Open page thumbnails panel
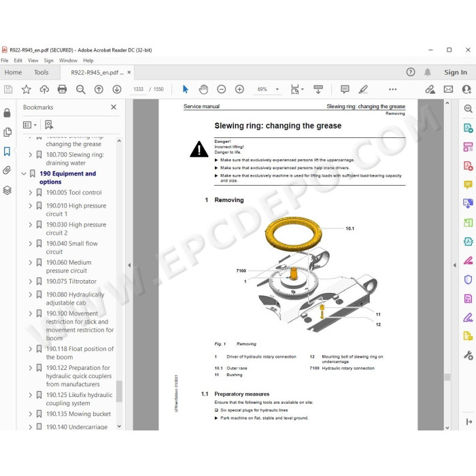Viewport: 476px width, 476px height. pyautogui.click(x=7, y=132)
